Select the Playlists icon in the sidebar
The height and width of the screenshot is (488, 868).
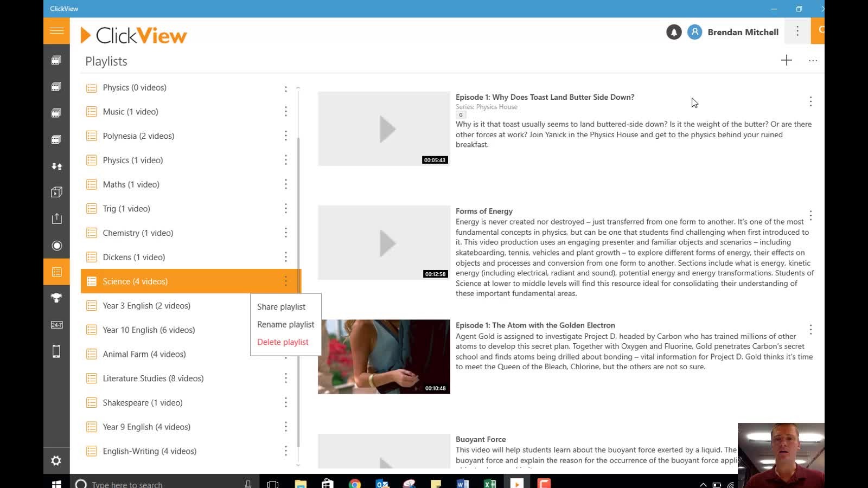[x=56, y=271]
